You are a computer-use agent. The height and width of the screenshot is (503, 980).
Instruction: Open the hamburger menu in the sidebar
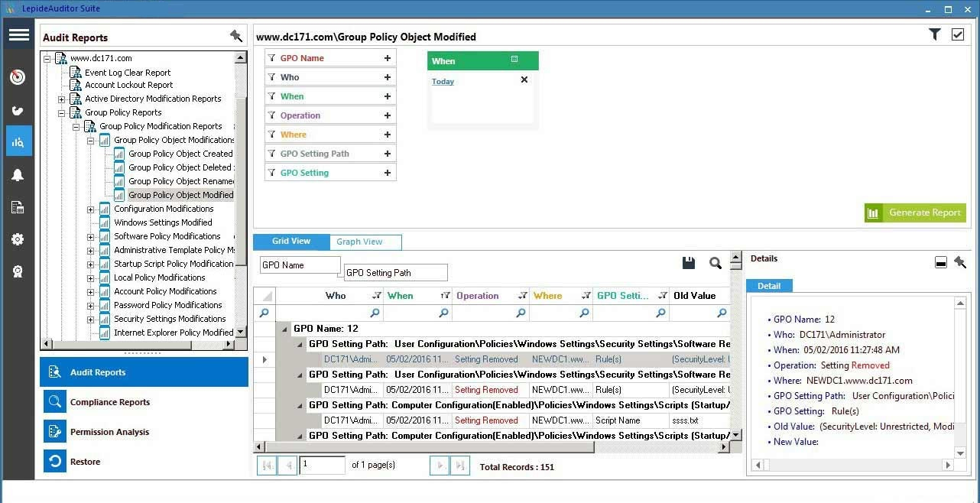pyautogui.click(x=18, y=35)
